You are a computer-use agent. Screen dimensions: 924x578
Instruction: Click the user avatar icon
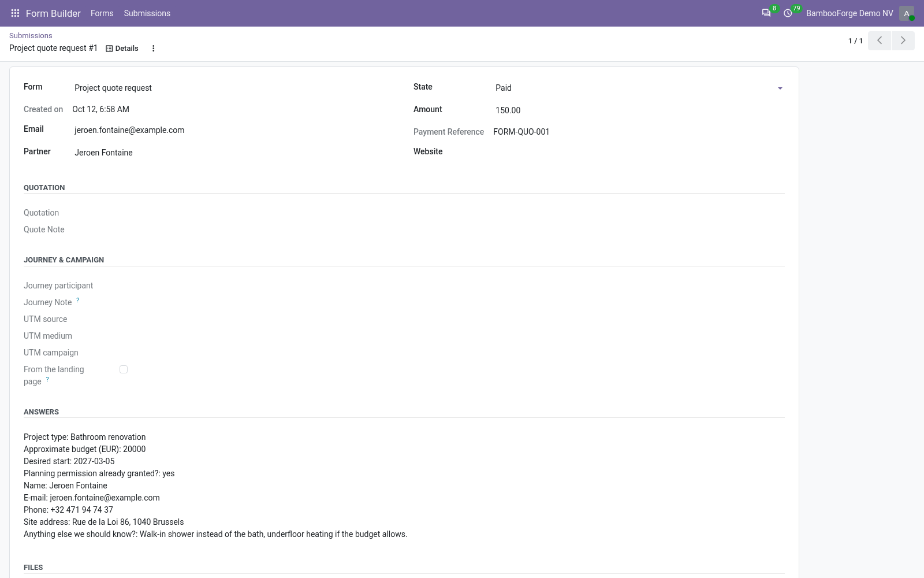point(907,13)
